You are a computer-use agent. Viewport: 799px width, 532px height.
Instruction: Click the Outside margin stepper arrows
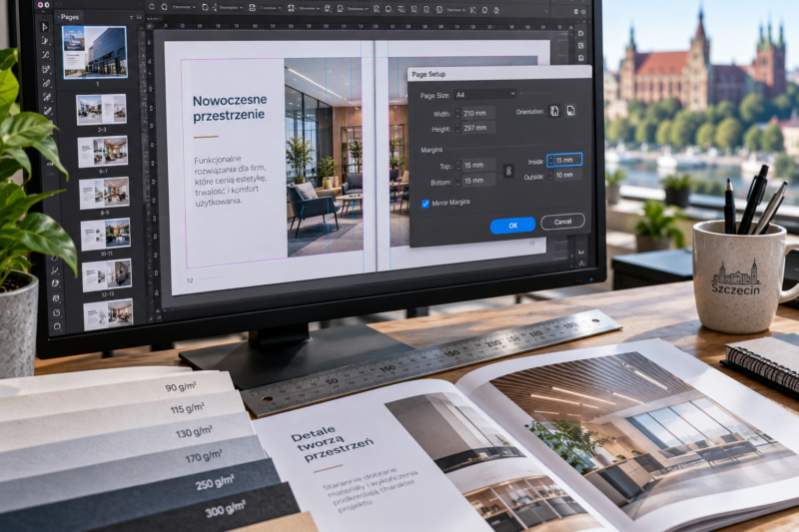pos(550,175)
